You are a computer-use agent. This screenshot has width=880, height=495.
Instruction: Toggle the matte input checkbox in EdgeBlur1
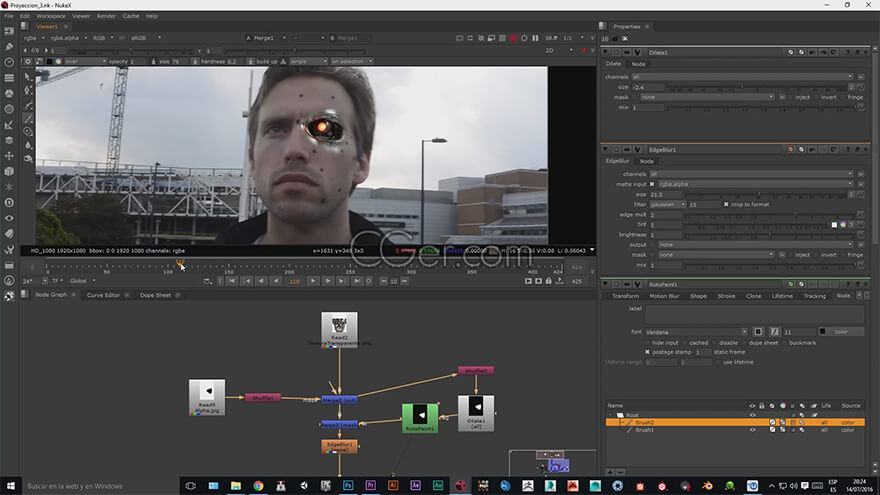tap(652, 184)
